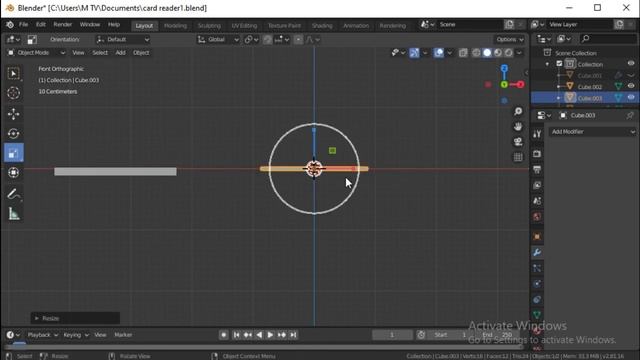This screenshot has width=640, height=360.
Task: Open the Object properties tab
Action: pyautogui.click(x=537, y=237)
